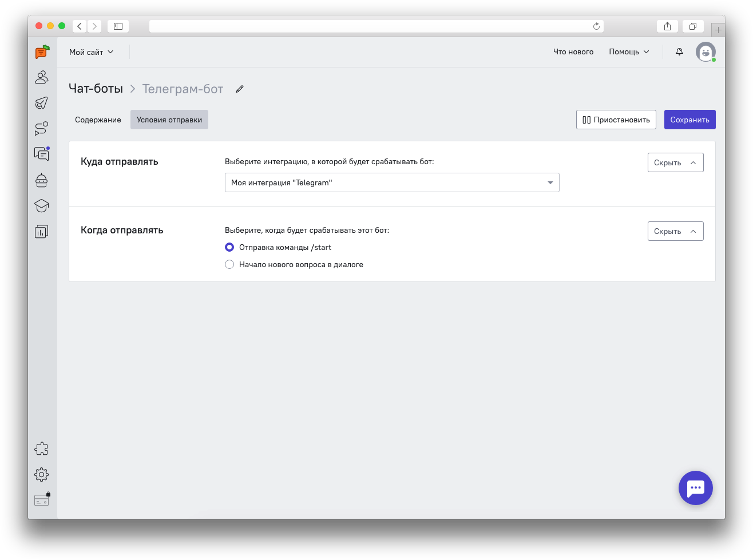Open conversations chat icon in sidebar

pyautogui.click(x=42, y=154)
